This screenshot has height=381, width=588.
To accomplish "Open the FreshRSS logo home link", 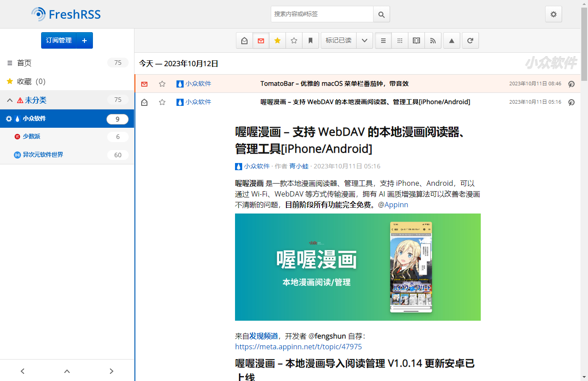I will 66,14.
